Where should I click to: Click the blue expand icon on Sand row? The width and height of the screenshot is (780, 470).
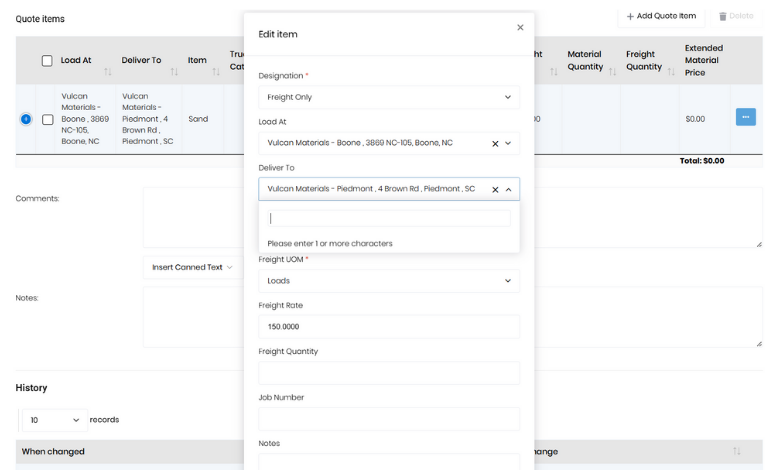[x=26, y=119]
